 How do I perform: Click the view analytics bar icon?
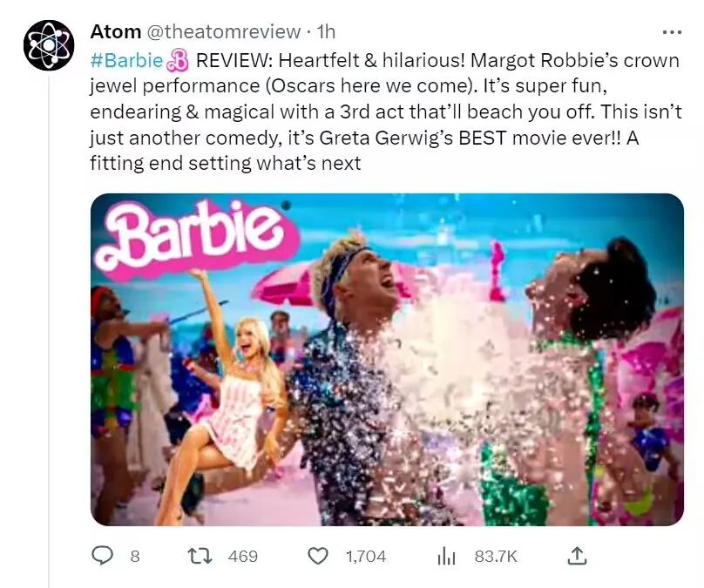pyautogui.click(x=447, y=555)
